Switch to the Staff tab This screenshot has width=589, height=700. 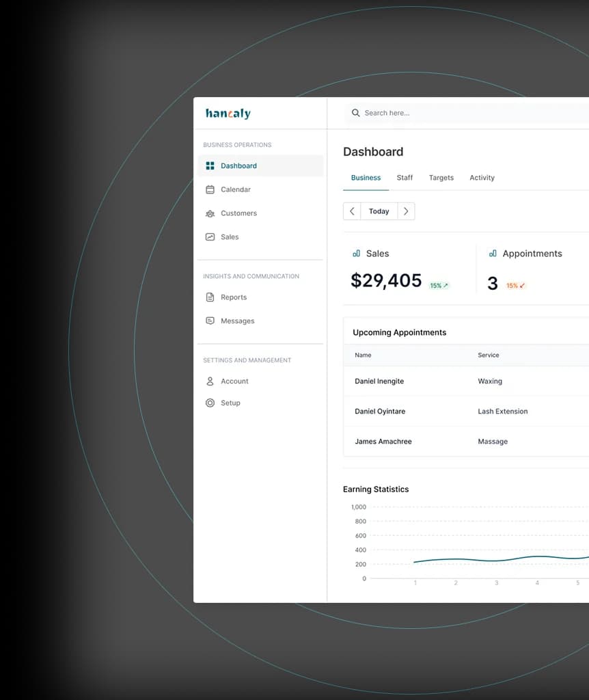(405, 177)
